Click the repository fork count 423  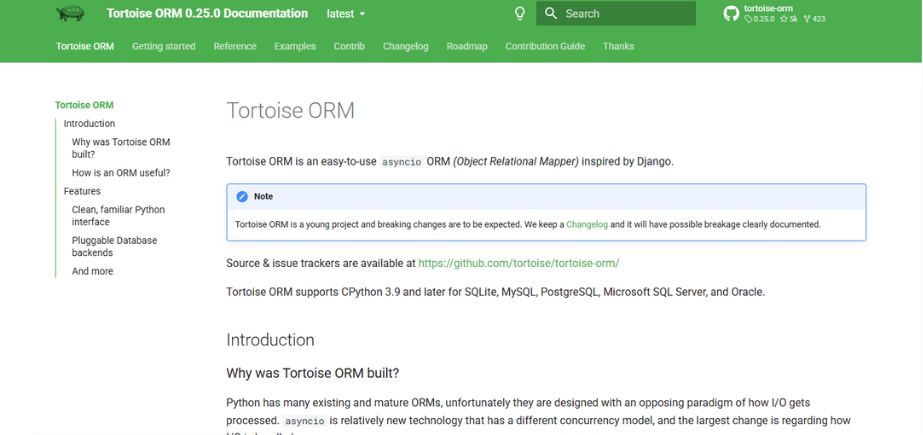coord(814,19)
